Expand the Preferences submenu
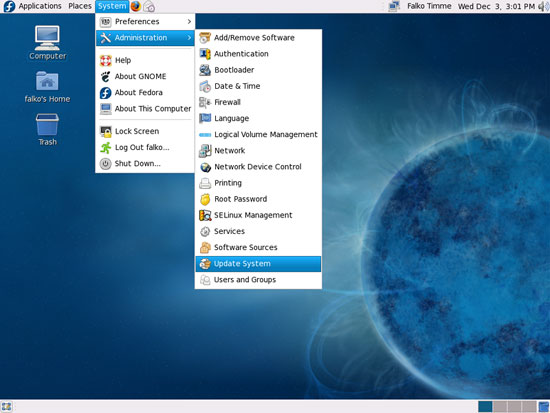This screenshot has width=550, height=413. 145,22
